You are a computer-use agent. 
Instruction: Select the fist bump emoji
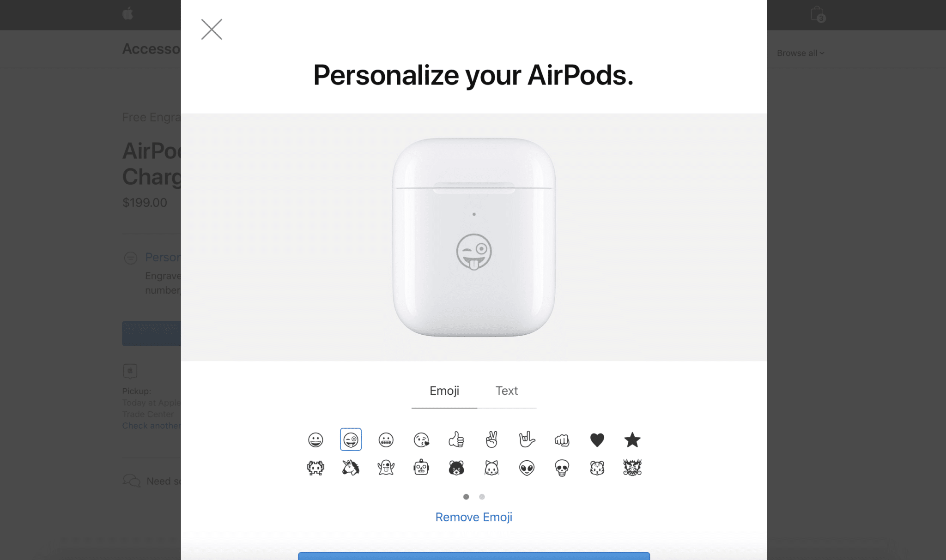(x=562, y=440)
